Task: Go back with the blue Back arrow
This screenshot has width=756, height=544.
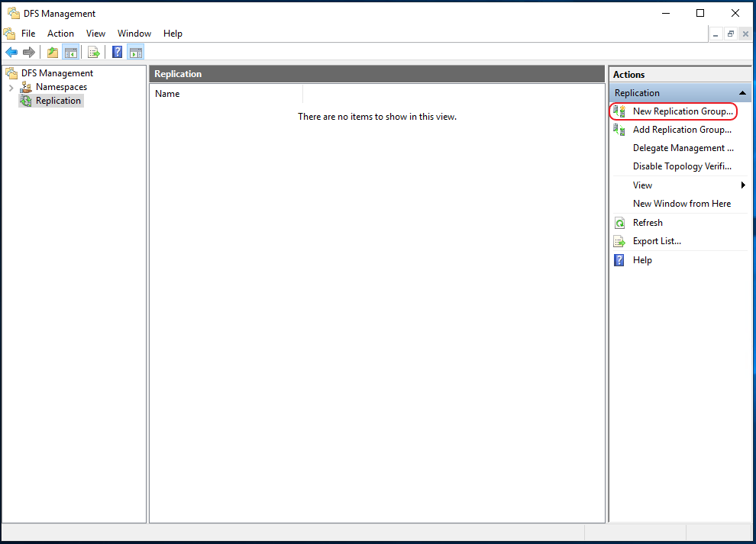Action: coord(11,52)
